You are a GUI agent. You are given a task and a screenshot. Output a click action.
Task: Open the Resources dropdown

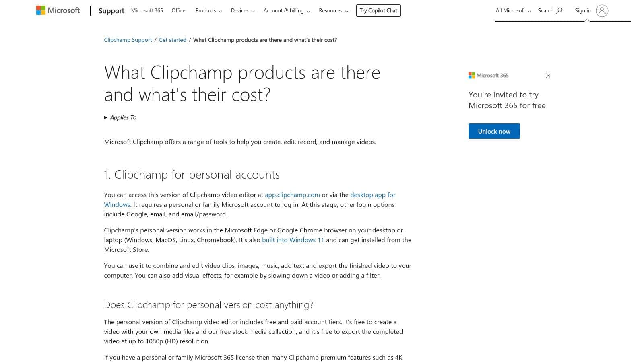(333, 11)
